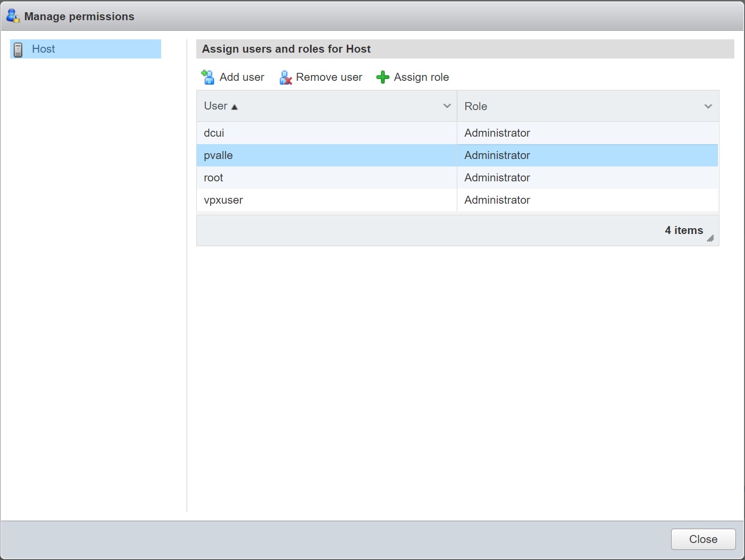Click the Remove user icon

point(286,78)
